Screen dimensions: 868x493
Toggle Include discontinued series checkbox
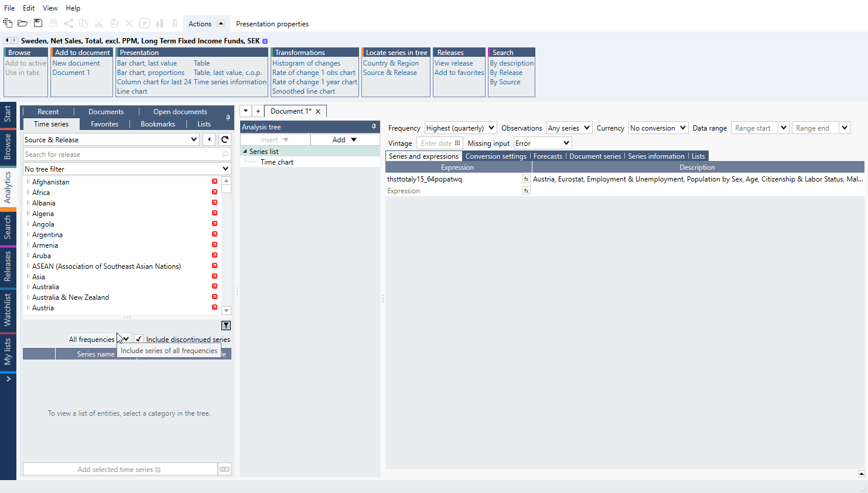point(139,339)
